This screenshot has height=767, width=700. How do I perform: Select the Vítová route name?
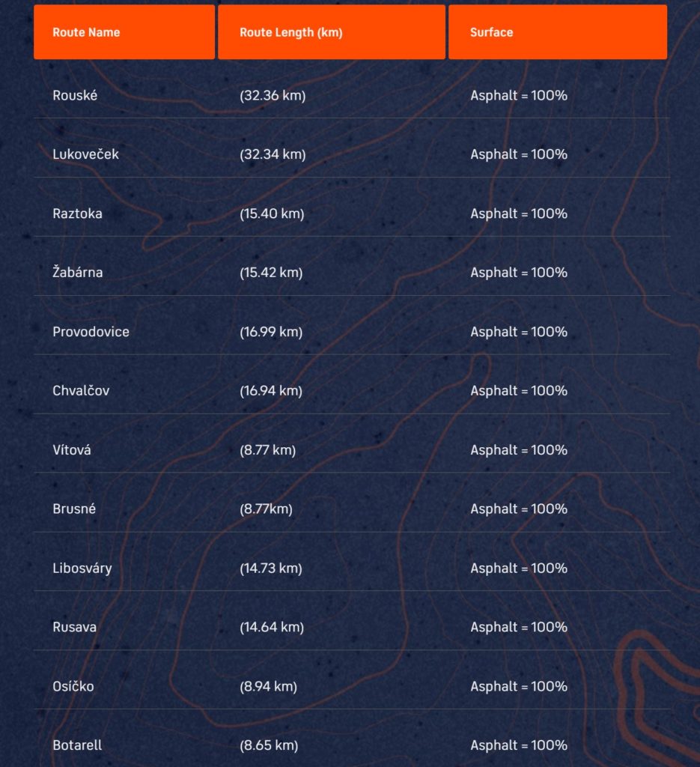click(x=72, y=450)
